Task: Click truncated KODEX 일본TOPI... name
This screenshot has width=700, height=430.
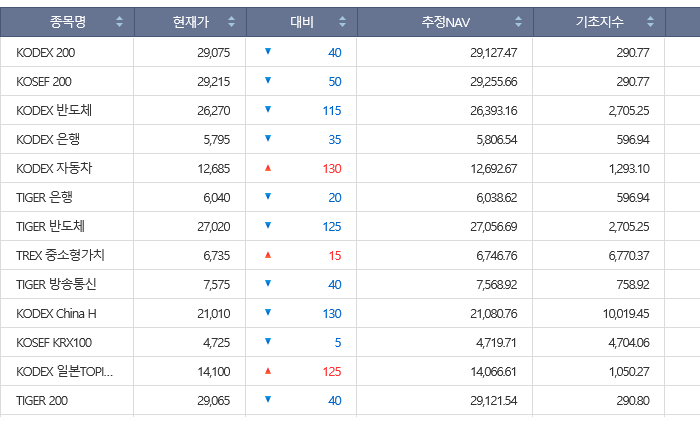Action: pyautogui.click(x=65, y=371)
